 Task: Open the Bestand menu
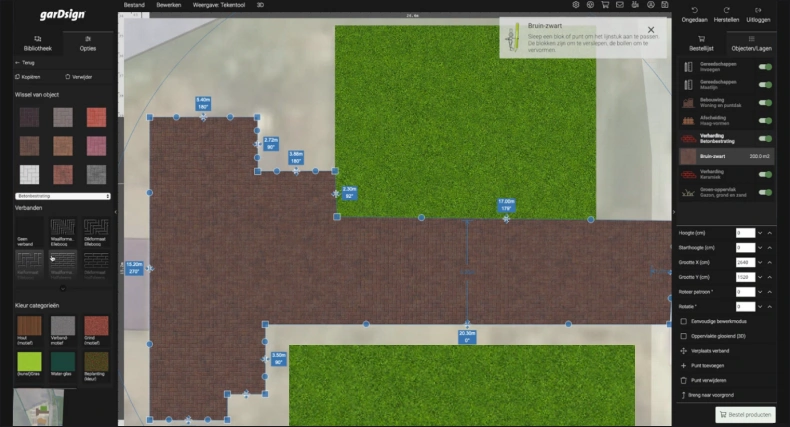click(x=134, y=5)
